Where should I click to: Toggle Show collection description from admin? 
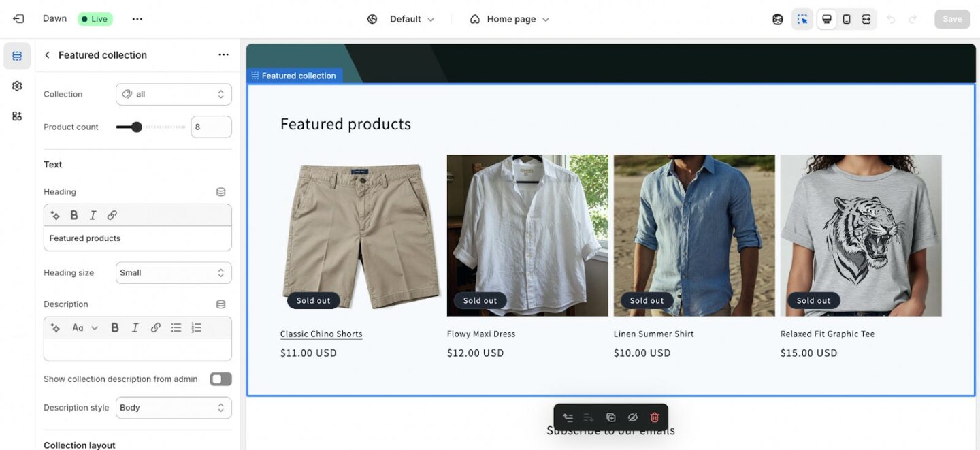(x=220, y=379)
